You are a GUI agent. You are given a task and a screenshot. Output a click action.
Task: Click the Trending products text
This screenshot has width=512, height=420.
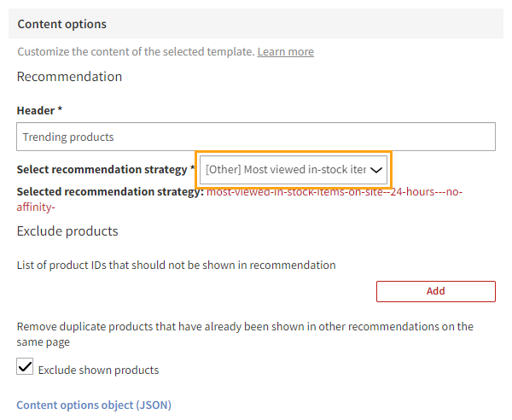click(68, 137)
